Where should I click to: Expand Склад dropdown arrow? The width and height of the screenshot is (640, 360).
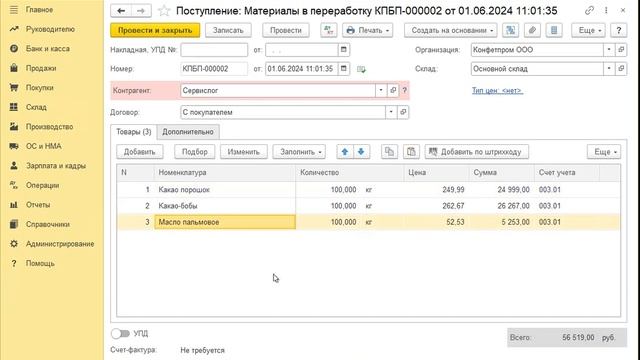point(609,69)
